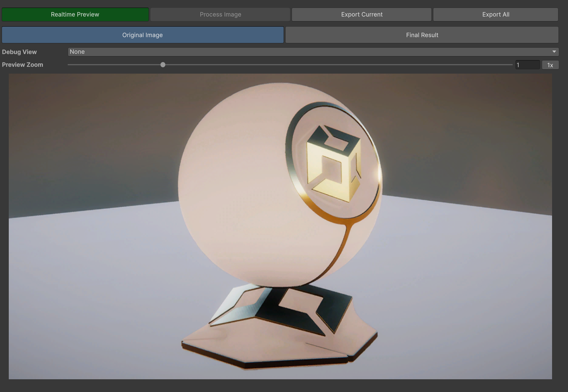Toggle the Realtime Preview button
This screenshot has height=392, width=568.
[75, 14]
